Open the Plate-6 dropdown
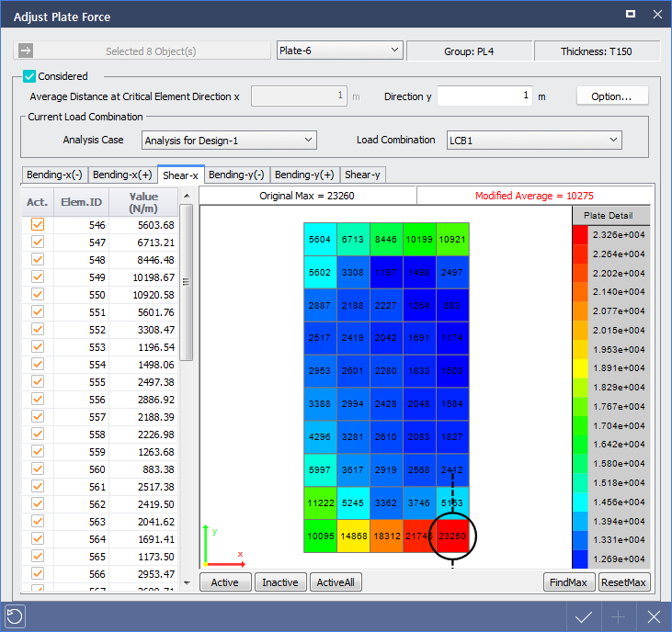Image resolution: width=672 pixels, height=632 pixels. point(339,51)
